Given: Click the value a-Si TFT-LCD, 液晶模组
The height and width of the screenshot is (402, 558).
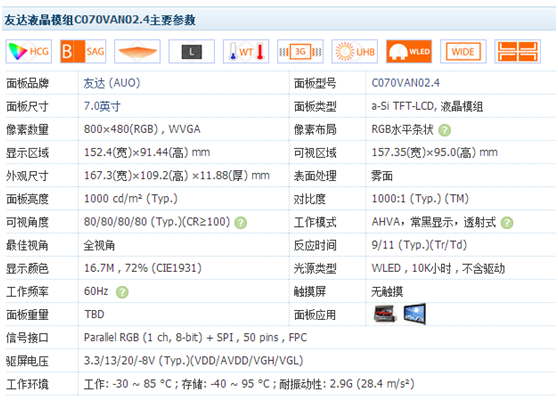Looking at the screenshot, I should pyautogui.click(x=427, y=106).
